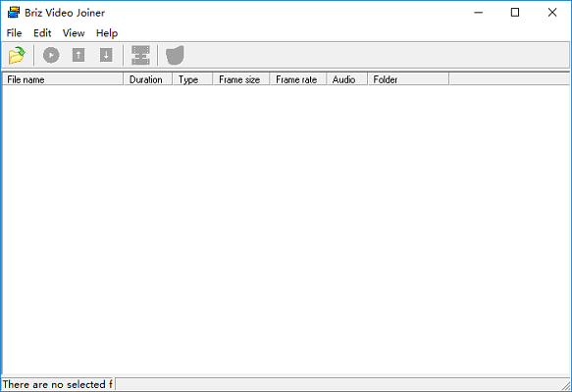Open the View menu

coord(74,33)
